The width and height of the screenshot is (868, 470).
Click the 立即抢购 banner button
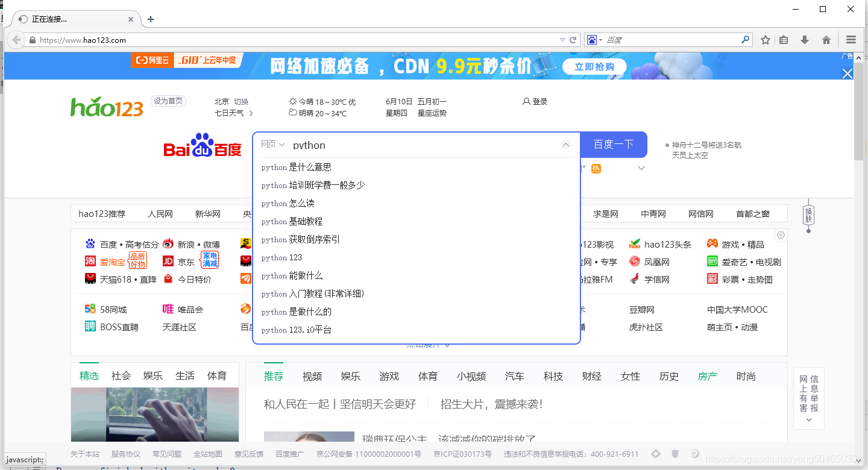(x=594, y=67)
